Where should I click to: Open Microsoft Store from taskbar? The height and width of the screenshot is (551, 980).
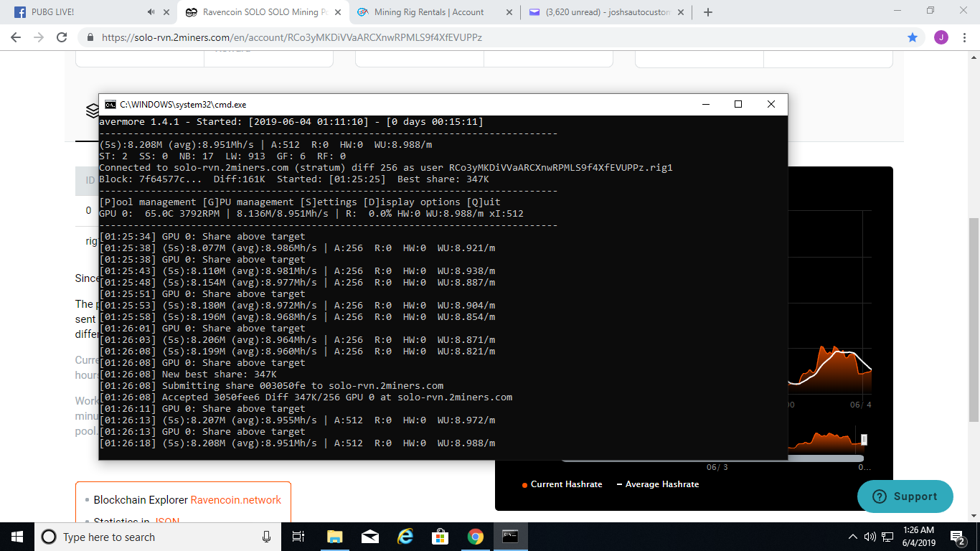click(440, 537)
